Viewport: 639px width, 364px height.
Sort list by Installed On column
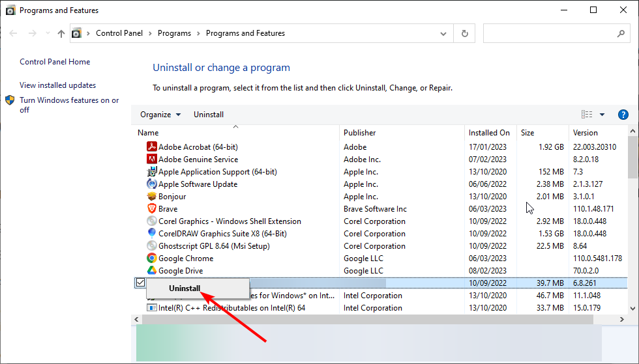tap(489, 133)
